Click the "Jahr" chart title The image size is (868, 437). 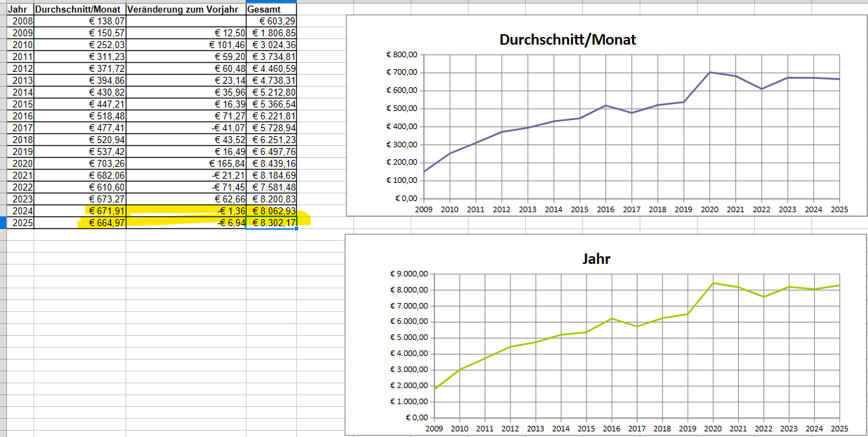(596, 258)
